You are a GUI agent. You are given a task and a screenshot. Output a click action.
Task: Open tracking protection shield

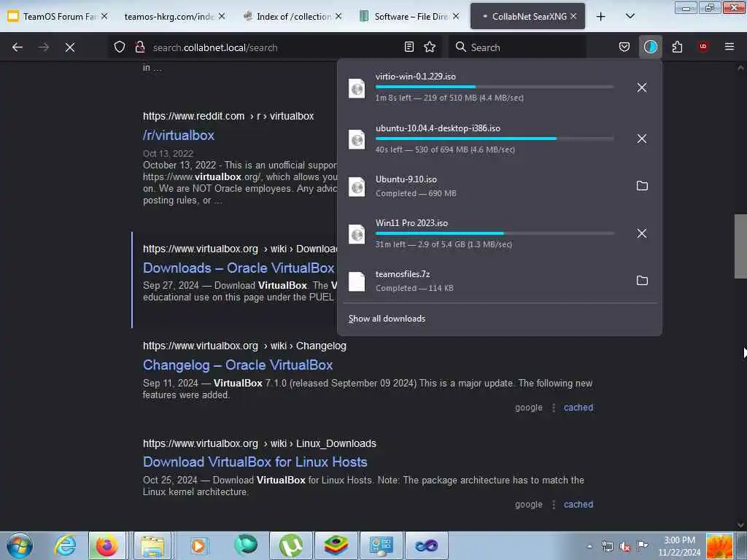(x=120, y=47)
